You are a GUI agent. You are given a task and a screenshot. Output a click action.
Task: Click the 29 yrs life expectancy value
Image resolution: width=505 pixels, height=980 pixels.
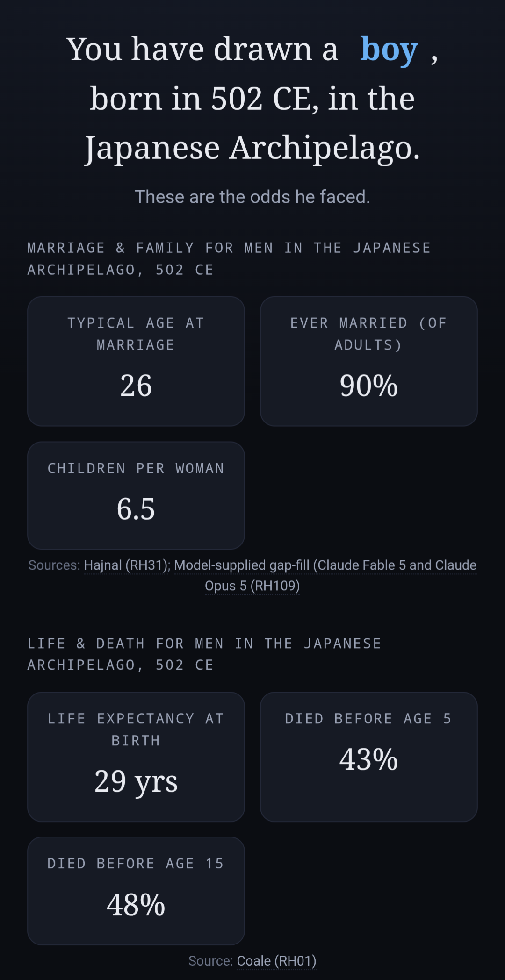pos(136,781)
